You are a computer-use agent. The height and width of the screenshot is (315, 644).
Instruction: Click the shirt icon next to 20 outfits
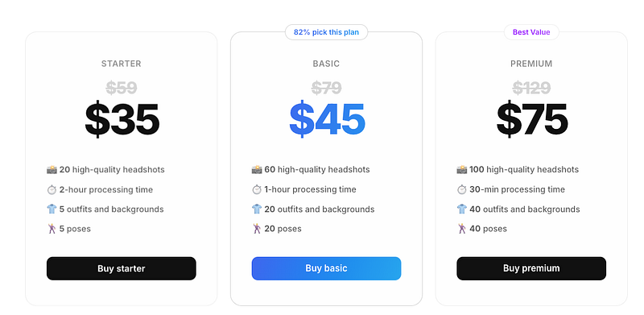tap(257, 209)
